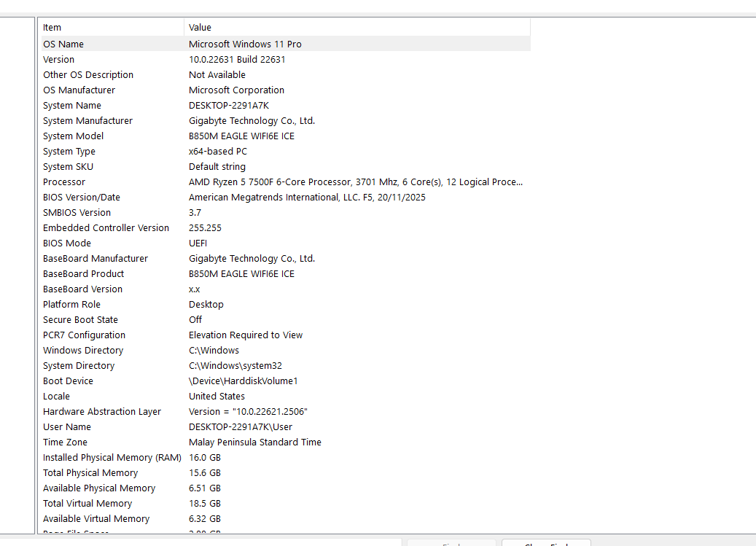Viewport: 756px width, 546px height.
Task: Select the Boot Device label
Action: click(x=68, y=381)
